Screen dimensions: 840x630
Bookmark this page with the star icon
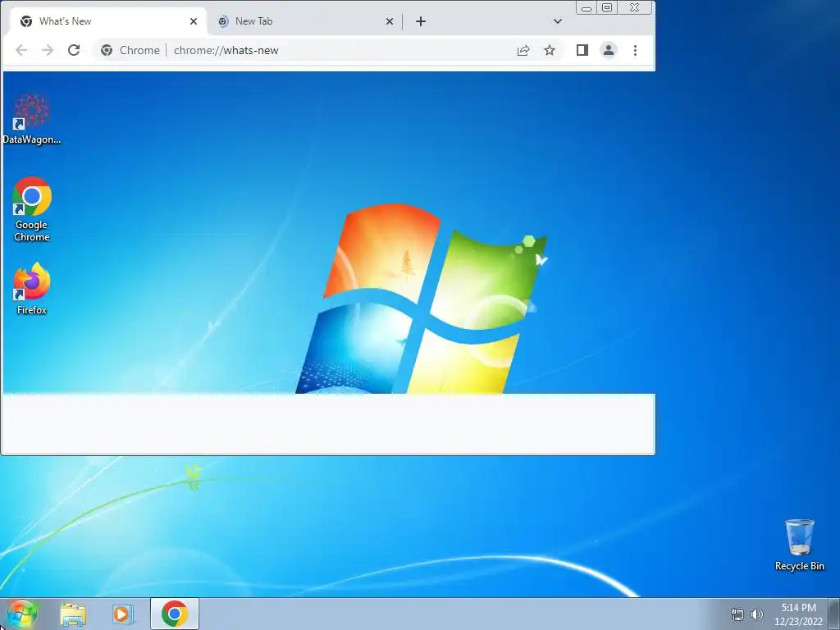pyautogui.click(x=550, y=50)
